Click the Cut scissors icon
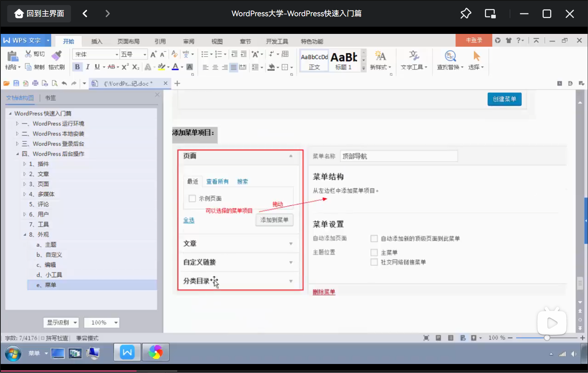 (28, 54)
